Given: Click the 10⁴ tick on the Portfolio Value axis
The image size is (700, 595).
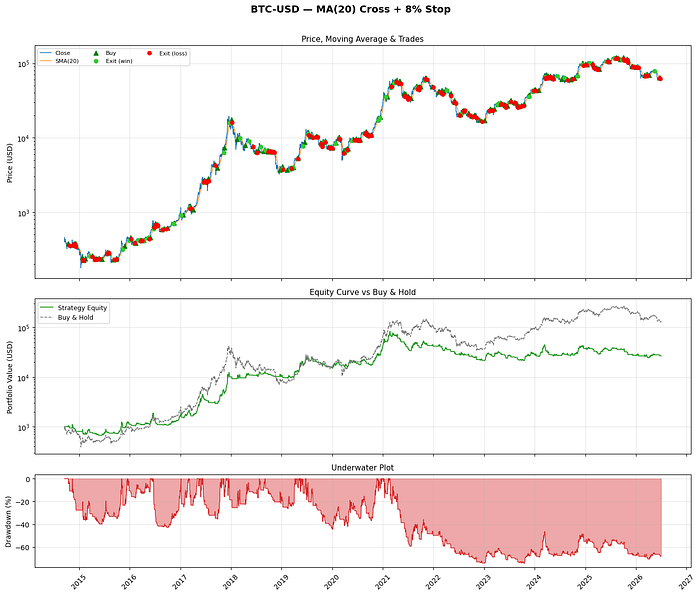Looking at the screenshot, I should tap(23, 378).
